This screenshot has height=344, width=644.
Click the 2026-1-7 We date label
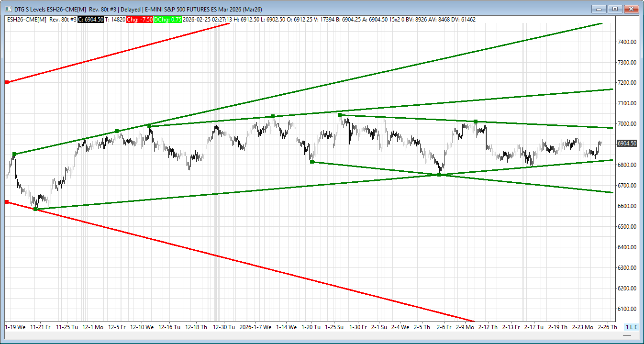(x=255, y=327)
